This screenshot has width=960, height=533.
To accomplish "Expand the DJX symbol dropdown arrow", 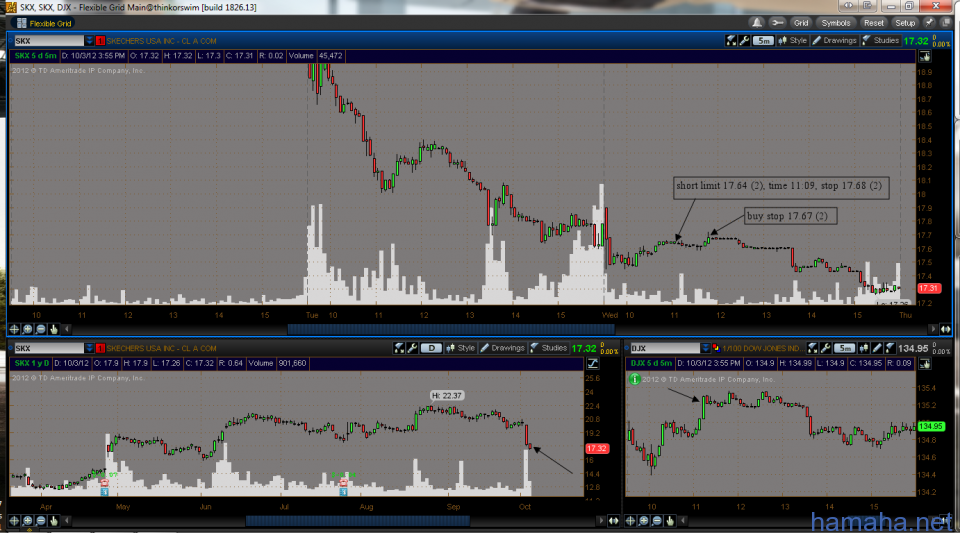I will click(x=706, y=348).
